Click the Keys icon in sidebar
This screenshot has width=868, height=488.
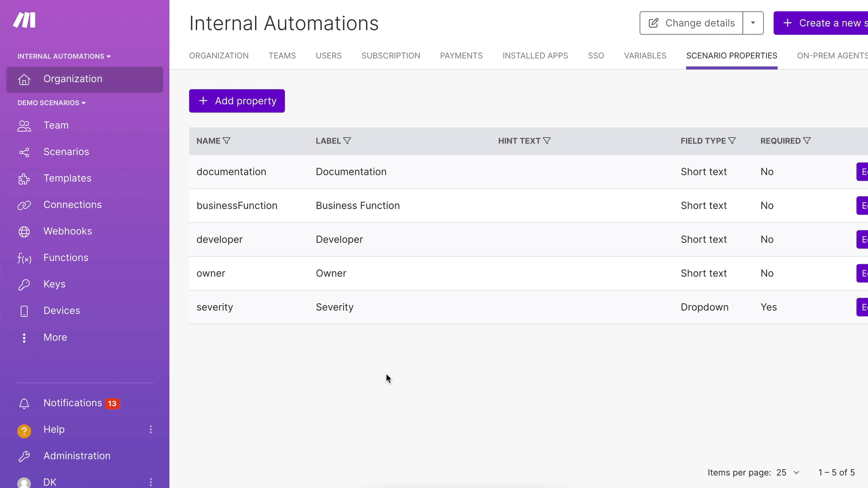click(24, 285)
